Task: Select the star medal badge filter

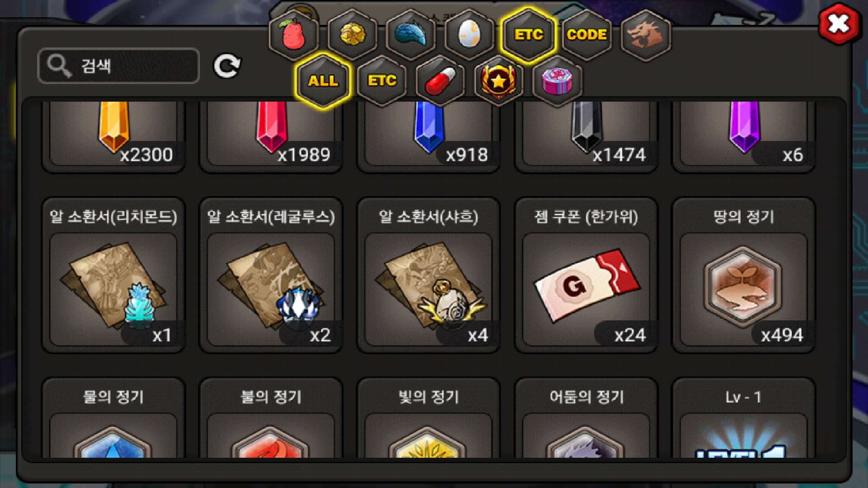Action: click(499, 81)
